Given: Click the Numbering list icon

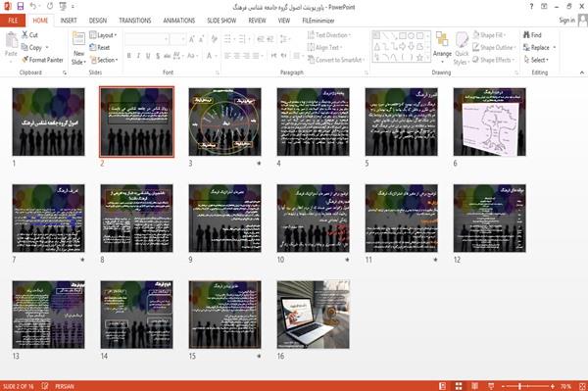Looking at the screenshot, I should tap(243, 39).
